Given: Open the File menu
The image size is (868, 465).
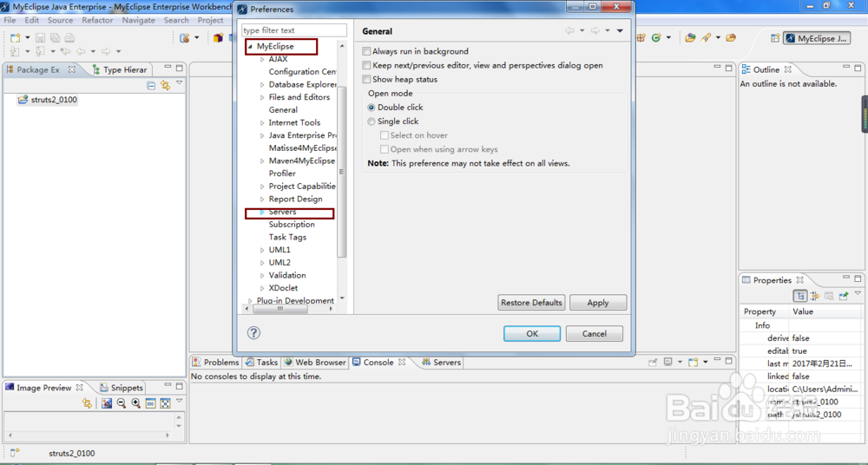Looking at the screenshot, I should [x=10, y=20].
